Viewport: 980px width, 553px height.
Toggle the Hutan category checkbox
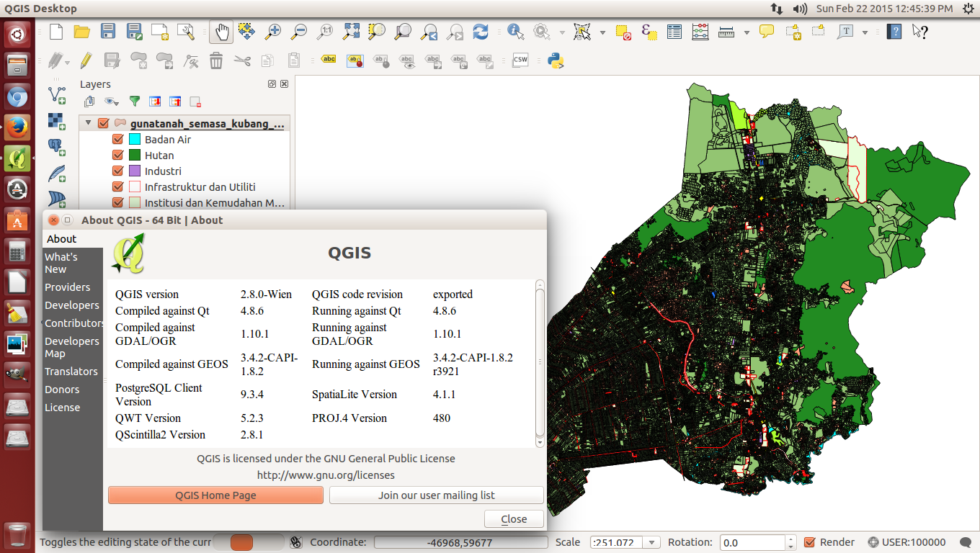118,156
